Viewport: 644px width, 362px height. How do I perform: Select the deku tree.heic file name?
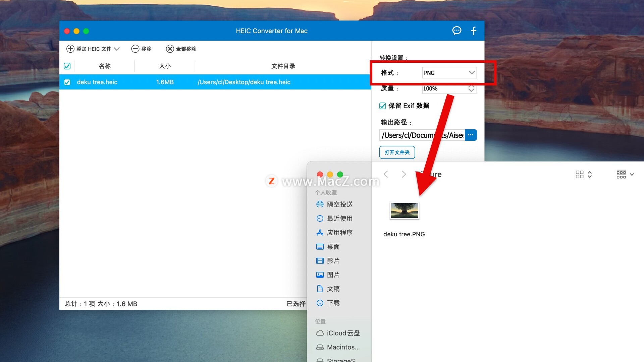coord(97,82)
